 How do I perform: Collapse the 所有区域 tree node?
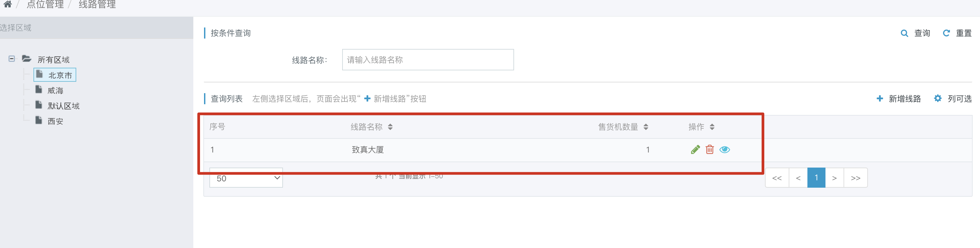(12, 59)
